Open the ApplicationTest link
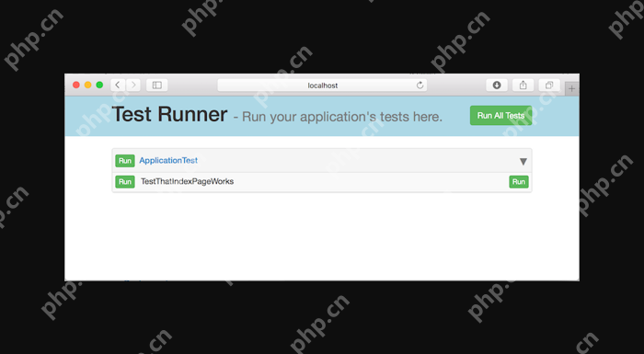This screenshot has height=354, width=644. point(168,160)
